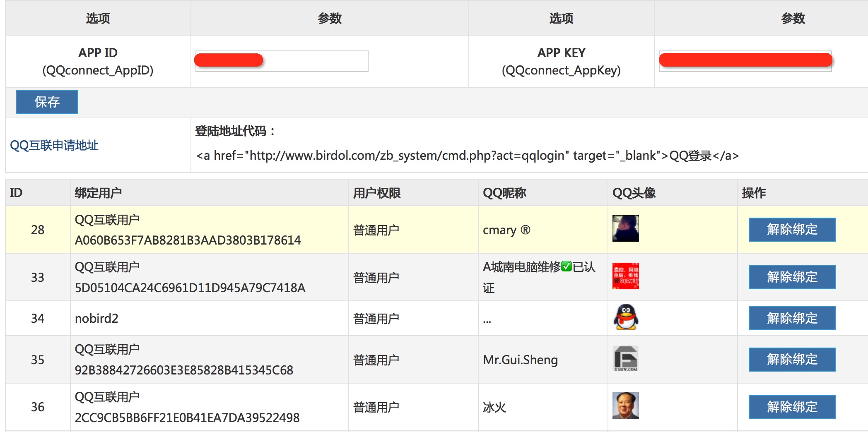Select ID cell 36
Screen dimensions: 868x432
[38, 407]
